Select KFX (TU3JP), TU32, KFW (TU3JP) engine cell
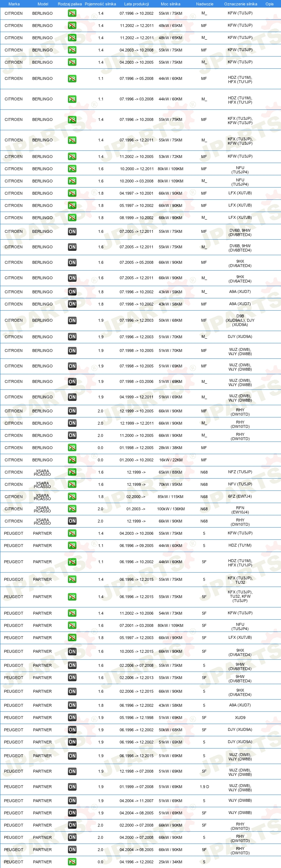Image resolution: width=281 pixels, height=868 pixels. tap(240, 596)
